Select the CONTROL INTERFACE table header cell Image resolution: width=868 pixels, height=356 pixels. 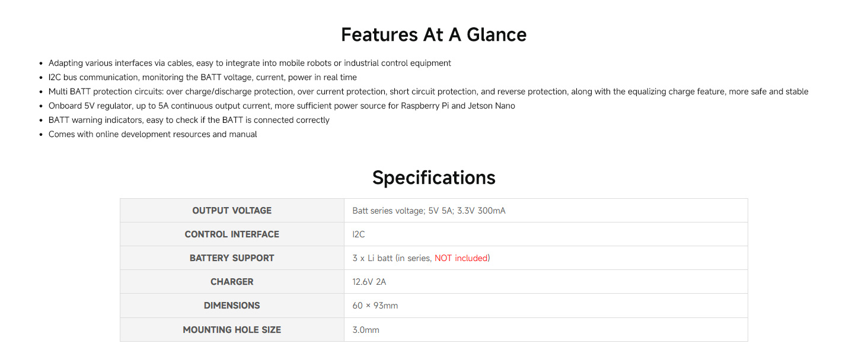click(232, 234)
